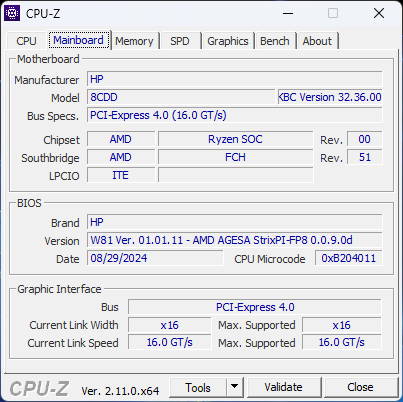Screen dimensions: 403x402
Task: Click the Validate button
Action: click(x=284, y=387)
